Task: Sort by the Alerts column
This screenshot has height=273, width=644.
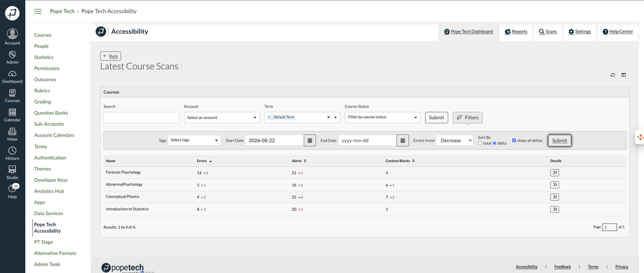Action: coord(299,161)
